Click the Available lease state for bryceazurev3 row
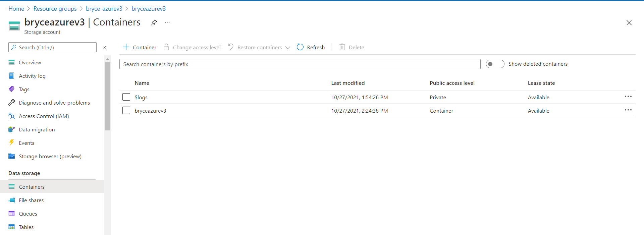Screen dimensions: 644x235 (538, 111)
